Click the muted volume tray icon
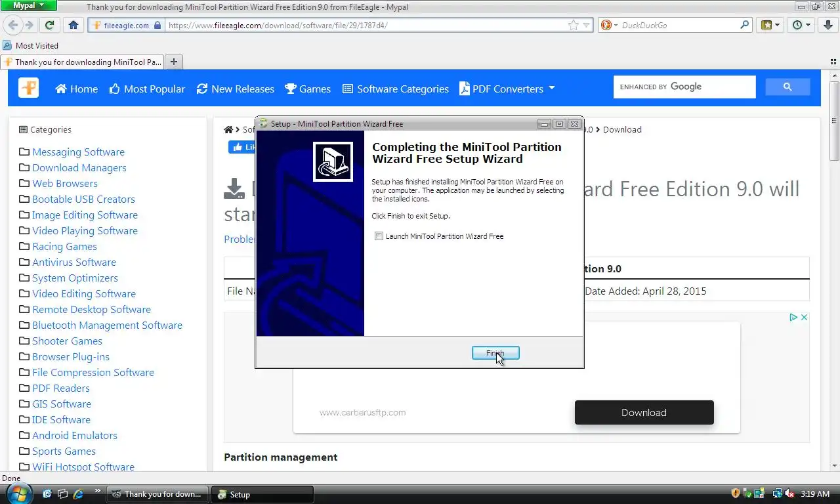 click(789, 493)
